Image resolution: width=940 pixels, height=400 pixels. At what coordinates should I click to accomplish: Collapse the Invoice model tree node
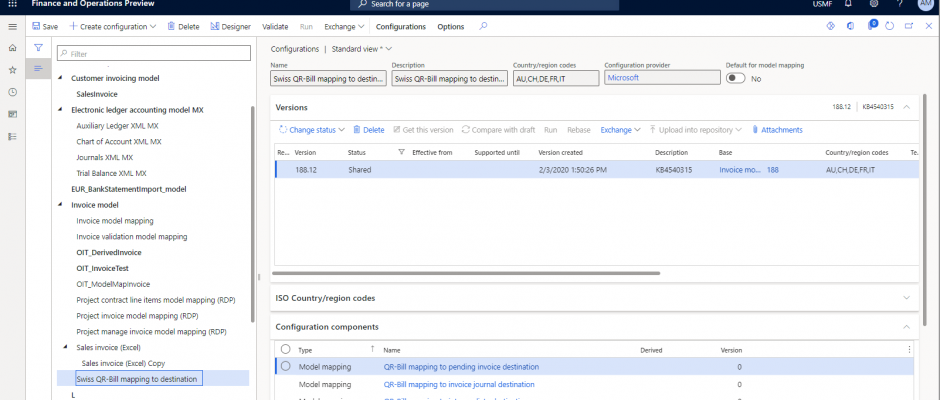click(x=60, y=204)
